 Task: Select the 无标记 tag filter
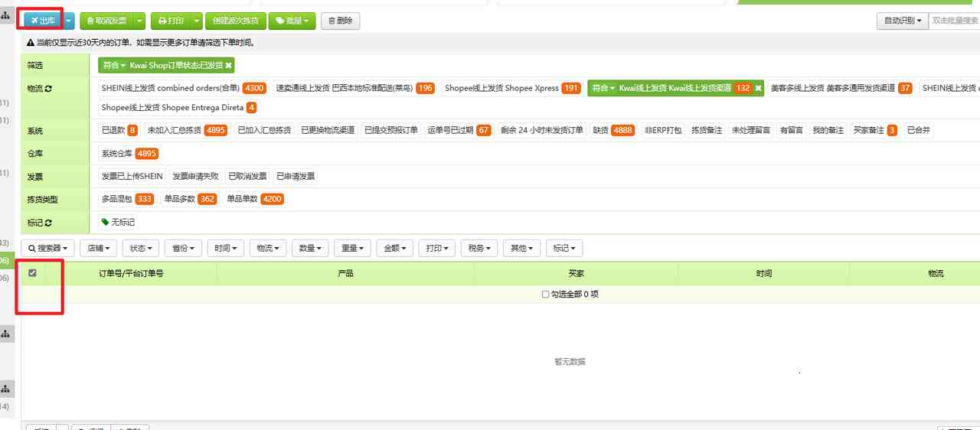[119, 222]
